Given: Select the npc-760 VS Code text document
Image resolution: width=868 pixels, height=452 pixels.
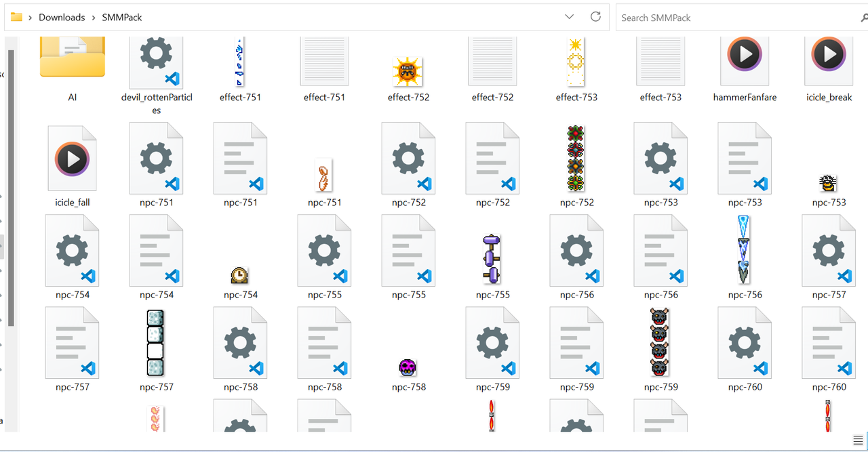Looking at the screenshot, I should pos(829,343).
